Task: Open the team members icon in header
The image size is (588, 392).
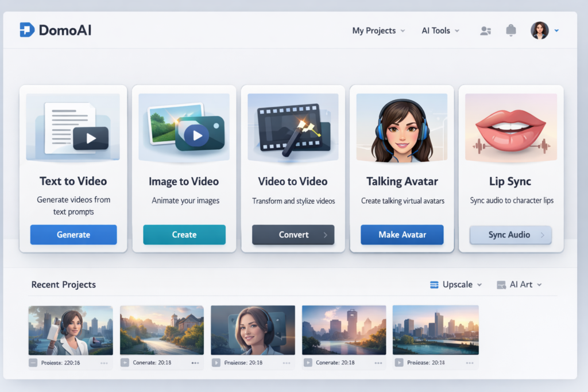Action: [486, 31]
